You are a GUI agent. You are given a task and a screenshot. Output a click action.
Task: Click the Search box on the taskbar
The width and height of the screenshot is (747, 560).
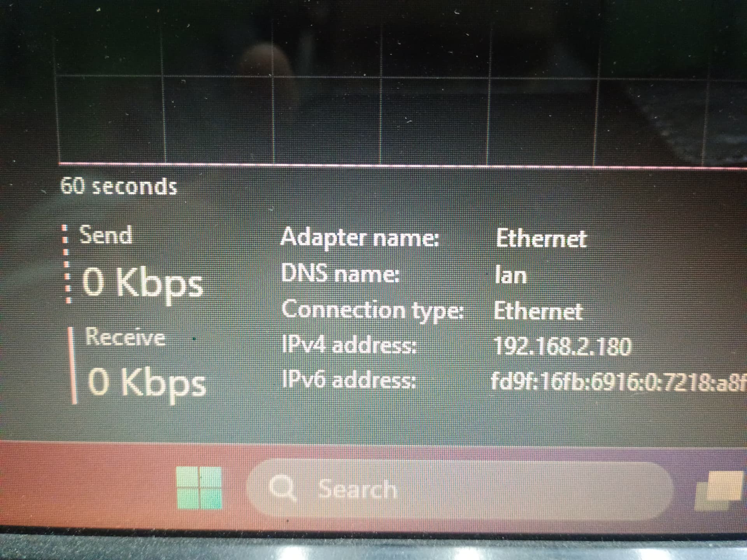(x=459, y=489)
